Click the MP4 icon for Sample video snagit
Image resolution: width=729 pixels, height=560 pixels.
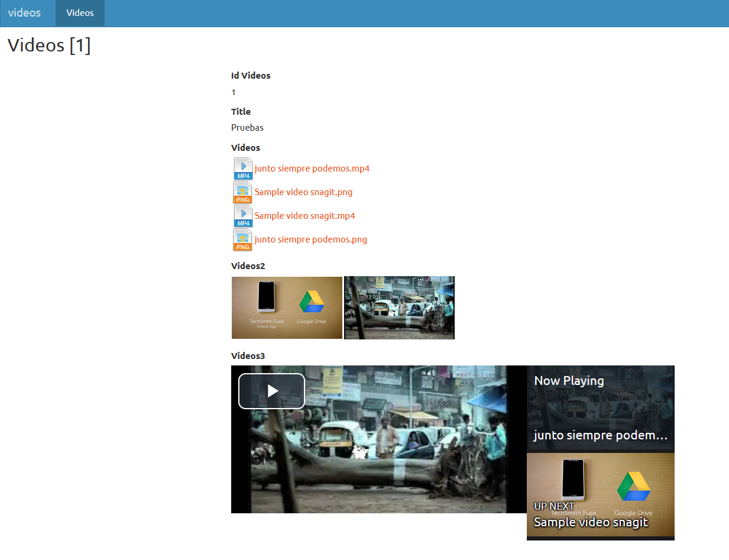pos(243,216)
